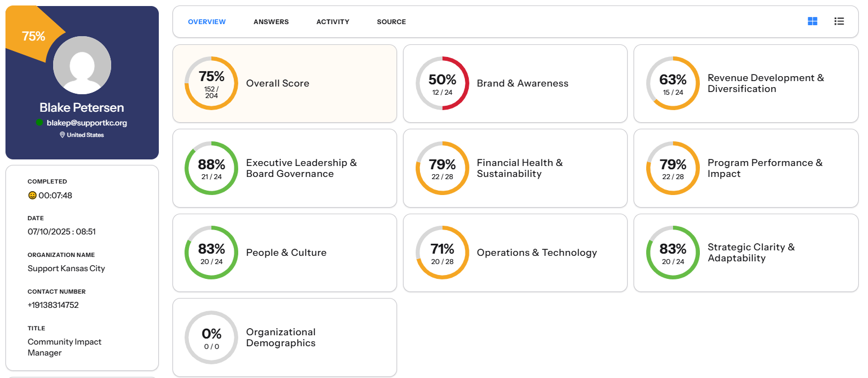Click the blakep@supportkc.org email link
The image size is (868, 378).
coord(87,123)
